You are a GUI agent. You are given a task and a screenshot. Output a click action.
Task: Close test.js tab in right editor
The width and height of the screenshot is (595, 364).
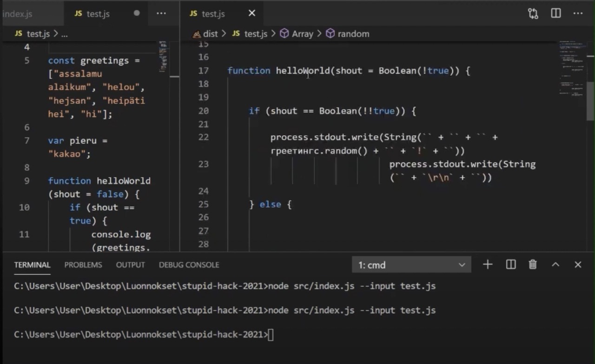click(x=252, y=13)
